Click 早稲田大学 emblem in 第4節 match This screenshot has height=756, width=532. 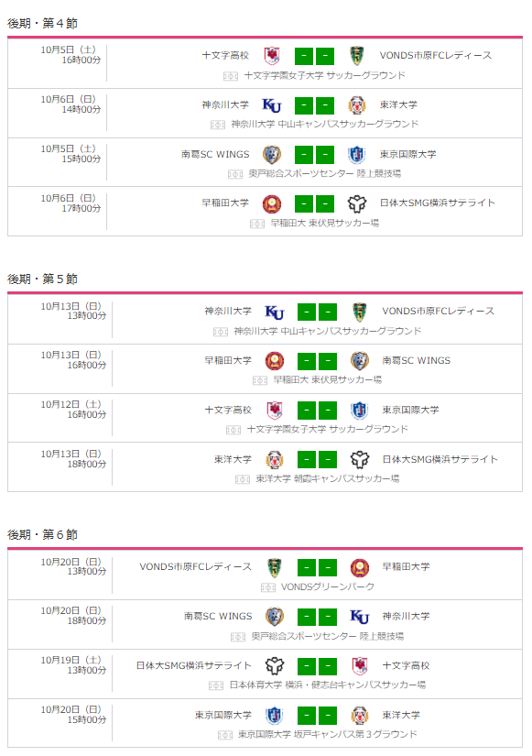click(x=272, y=204)
